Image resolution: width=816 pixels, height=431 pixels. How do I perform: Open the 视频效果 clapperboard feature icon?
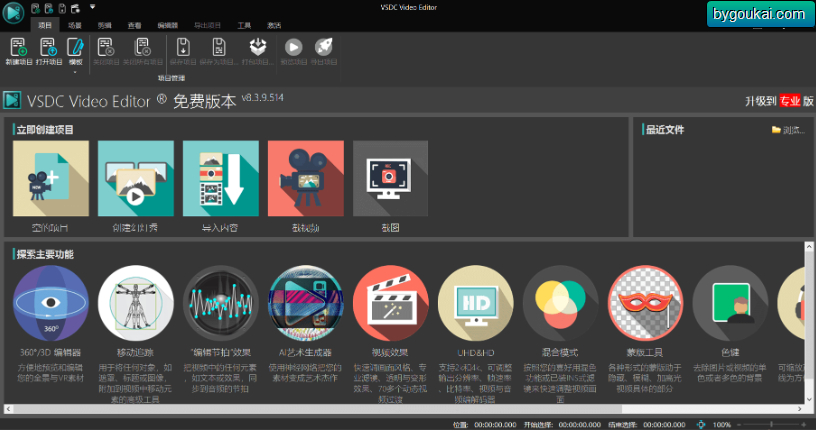(x=391, y=303)
